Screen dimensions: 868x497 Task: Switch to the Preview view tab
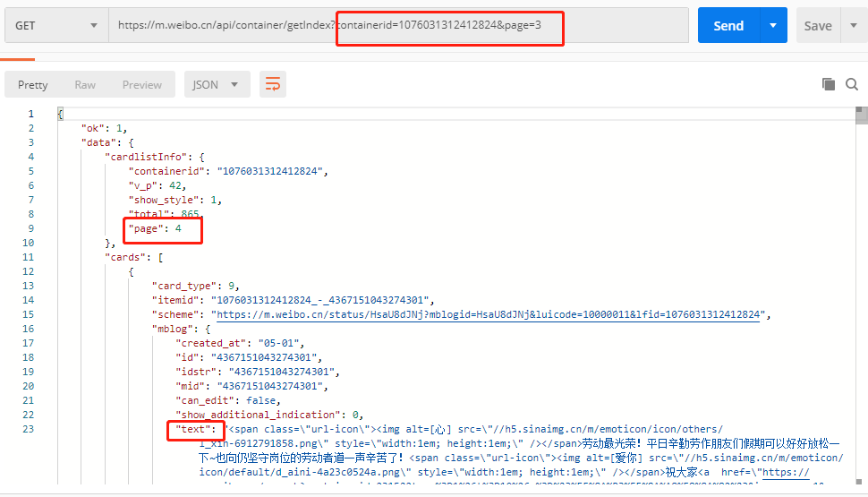click(141, 85)
